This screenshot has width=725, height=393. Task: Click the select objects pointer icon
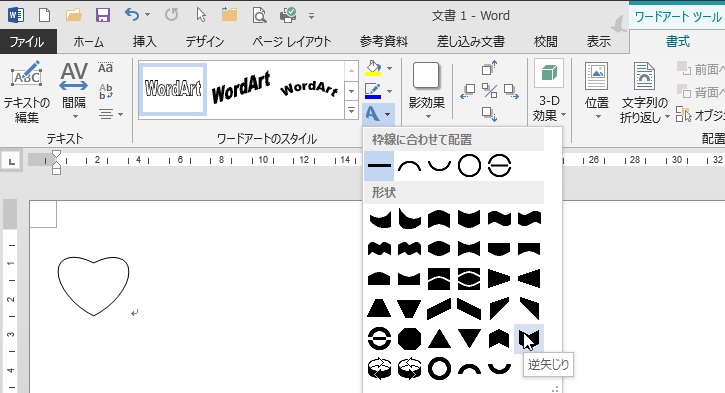201,15
